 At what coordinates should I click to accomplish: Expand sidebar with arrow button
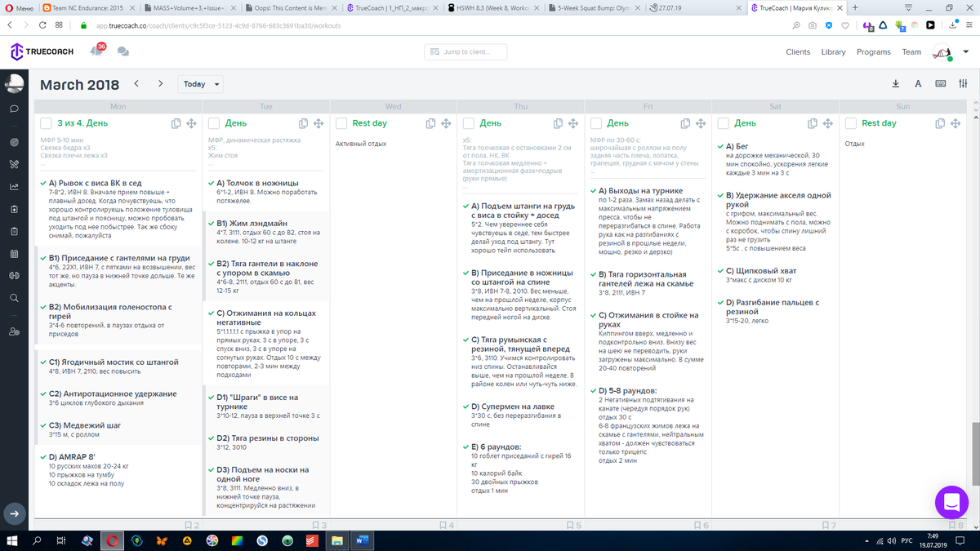[x=14, y=513]
